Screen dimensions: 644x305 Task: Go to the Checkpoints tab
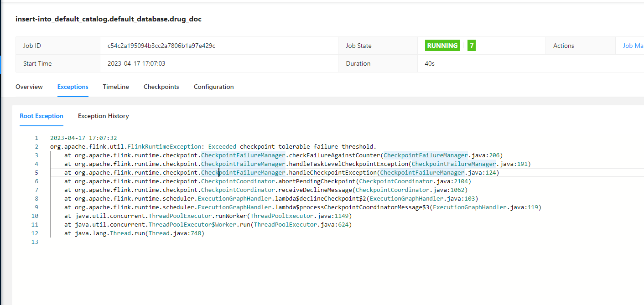(161, 87)
